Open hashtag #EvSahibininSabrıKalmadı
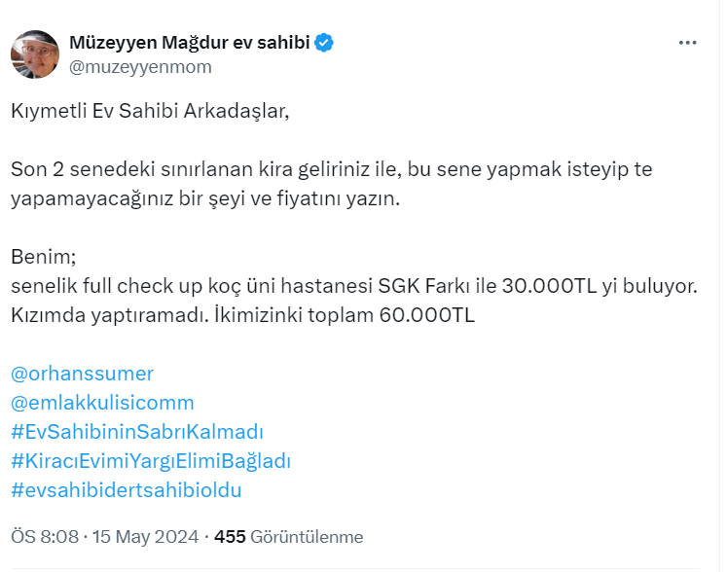Screen dimensions: 728x572 (x=137, y=432)
